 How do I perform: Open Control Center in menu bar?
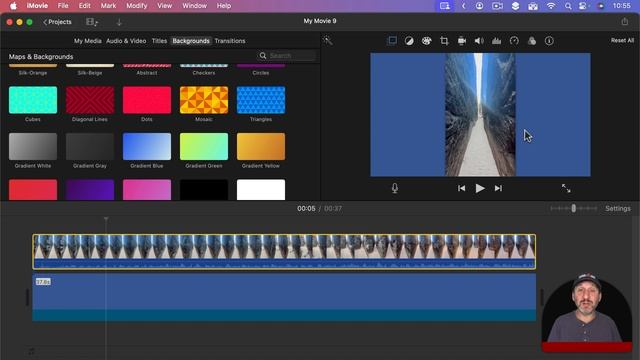point(583,6)
